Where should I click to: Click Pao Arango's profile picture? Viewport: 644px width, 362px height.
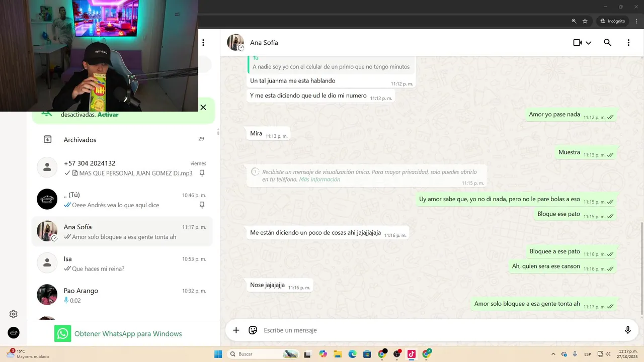(x=47, y=295)
